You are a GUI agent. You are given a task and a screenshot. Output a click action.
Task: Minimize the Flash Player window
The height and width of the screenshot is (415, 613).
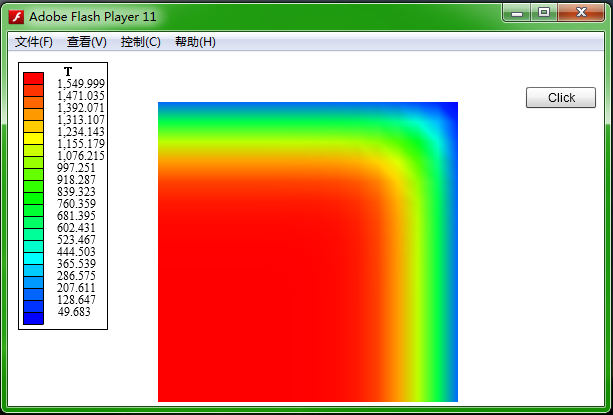click(517, 13)
